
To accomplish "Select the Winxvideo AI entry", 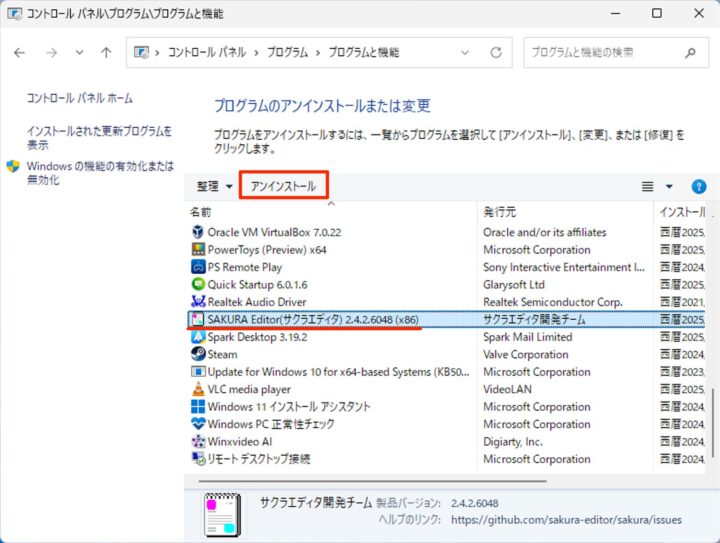I will (240, 441).
